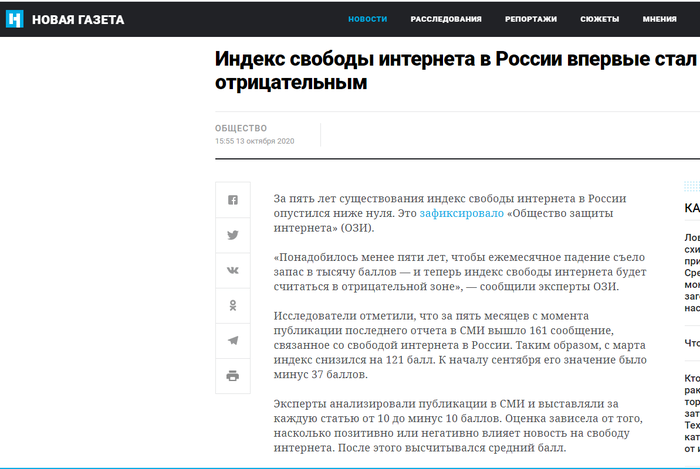Click the Novaya Gazeta logo icon
Screen dimensions: 700x469
(x=14, y=19)
